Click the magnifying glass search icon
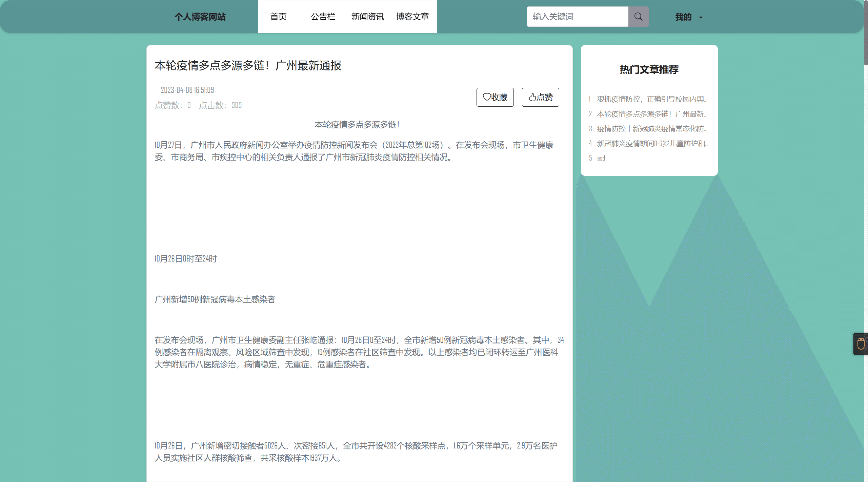The height and width of the screenshot is (482, 868). coord(638,17)
